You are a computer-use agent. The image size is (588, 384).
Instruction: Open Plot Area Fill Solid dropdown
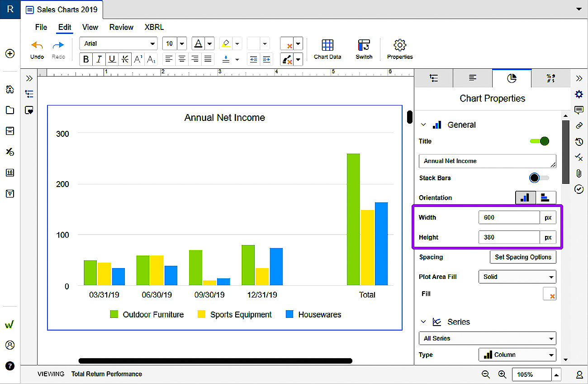(x=517, y=277)
